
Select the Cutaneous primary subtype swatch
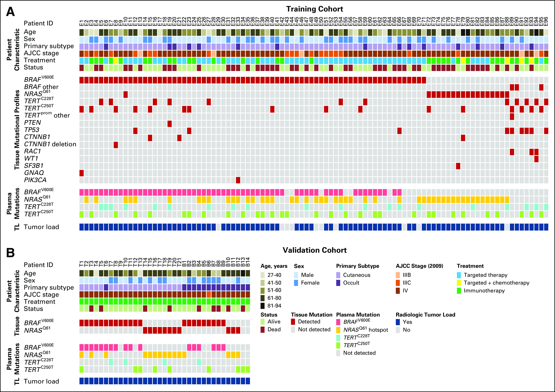(x=338, y=275)
